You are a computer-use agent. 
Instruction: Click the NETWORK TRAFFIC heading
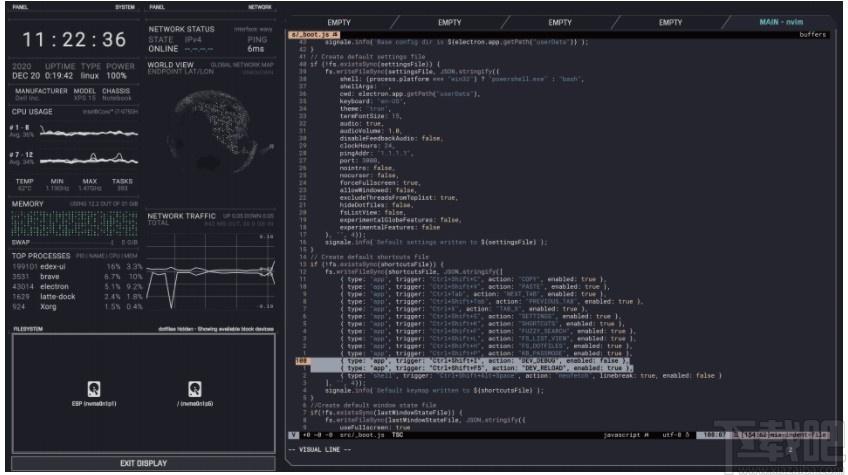click(181, 216)
